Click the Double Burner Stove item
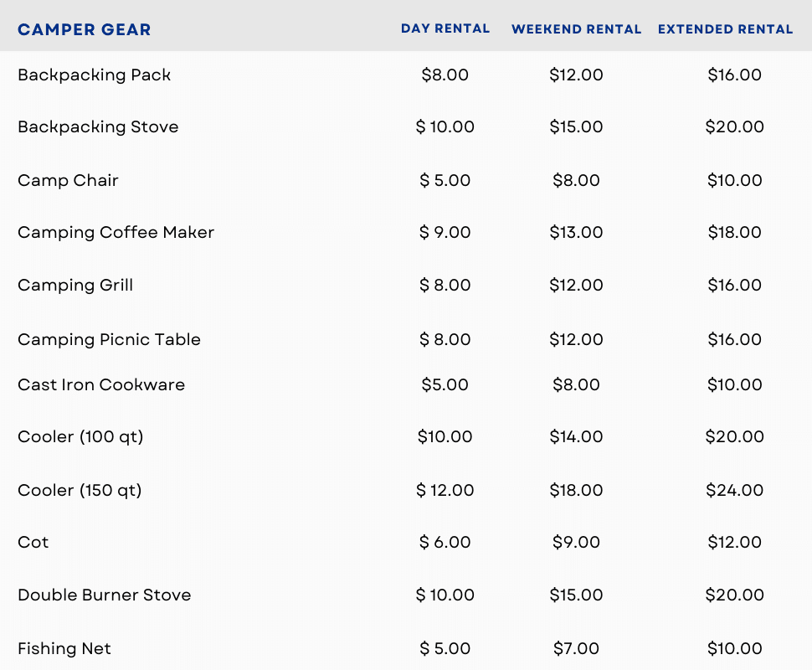 pos(105,595)
